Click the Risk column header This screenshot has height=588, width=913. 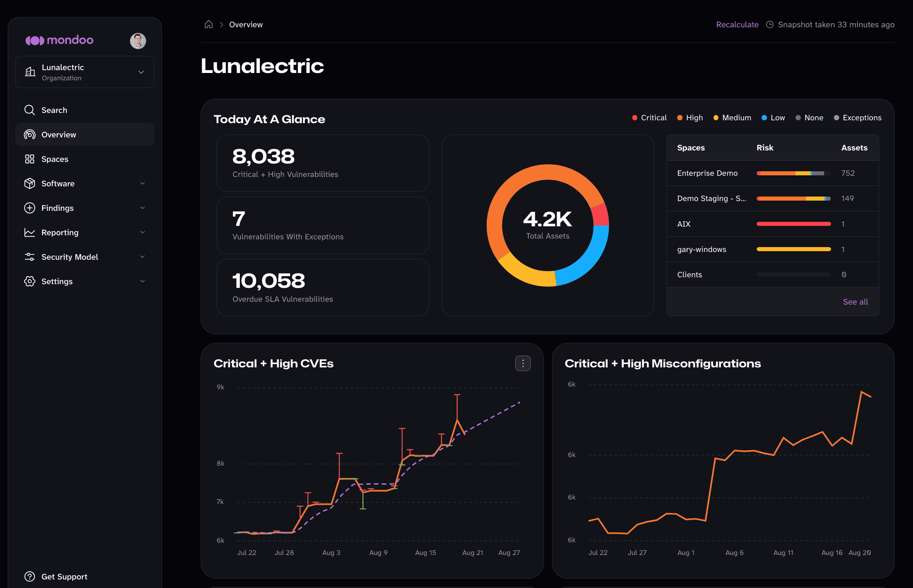click(765, 148)
